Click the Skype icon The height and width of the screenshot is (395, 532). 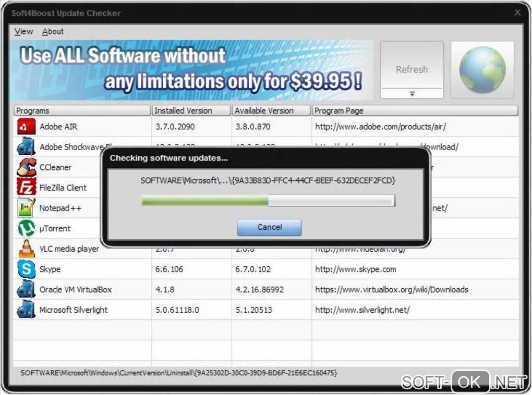pos(26,269)
